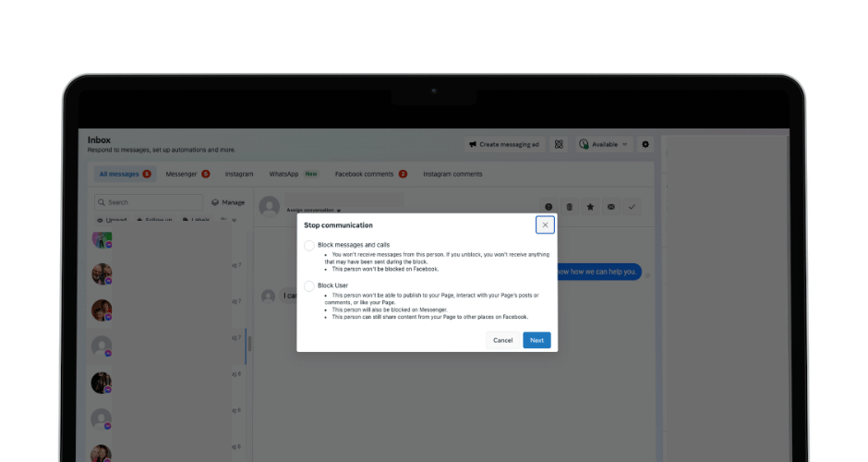Open inbox settings gear icon
The image size is (868, 462).
coord(645,144)
